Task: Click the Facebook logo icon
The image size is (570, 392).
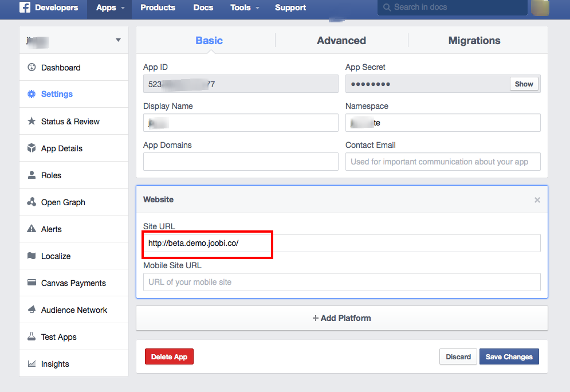Action: [25, 7]
